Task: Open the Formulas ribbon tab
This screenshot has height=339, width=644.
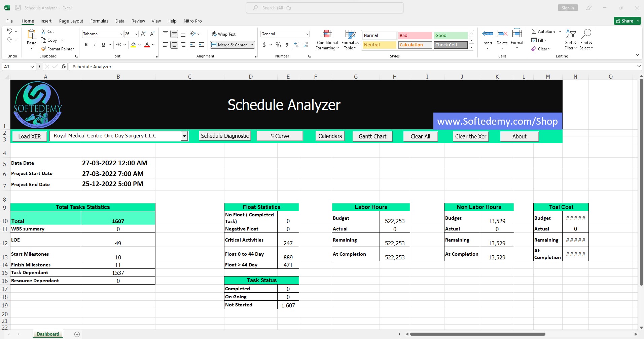Action: pyautogui.click(x=99, y=21)
